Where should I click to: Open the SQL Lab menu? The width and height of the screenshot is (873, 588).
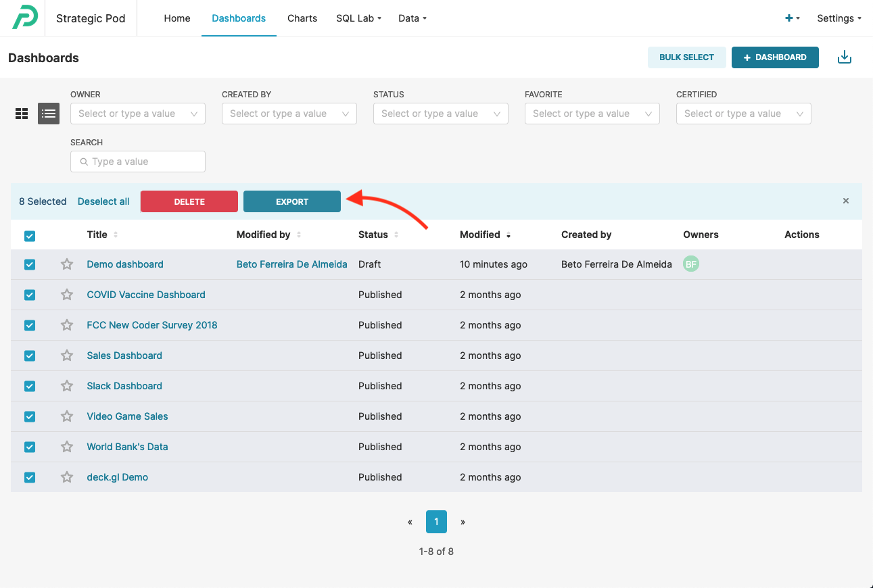[x=358, y=18]
